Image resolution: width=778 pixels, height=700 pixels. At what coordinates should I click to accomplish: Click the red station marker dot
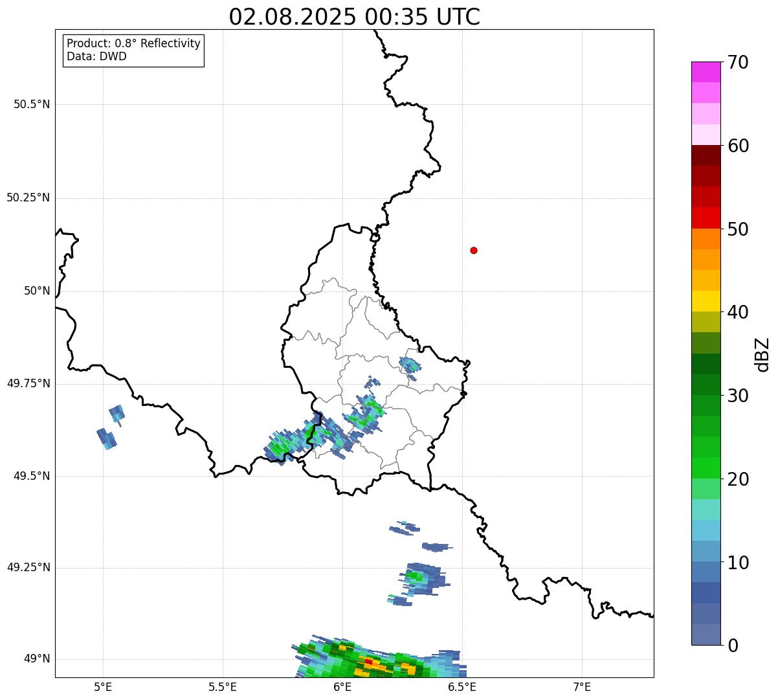point(474,250)
